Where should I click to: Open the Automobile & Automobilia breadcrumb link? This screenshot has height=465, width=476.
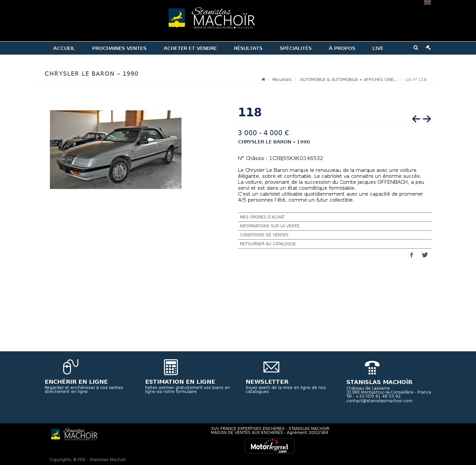pyautogui.click(x=349, y=80)
